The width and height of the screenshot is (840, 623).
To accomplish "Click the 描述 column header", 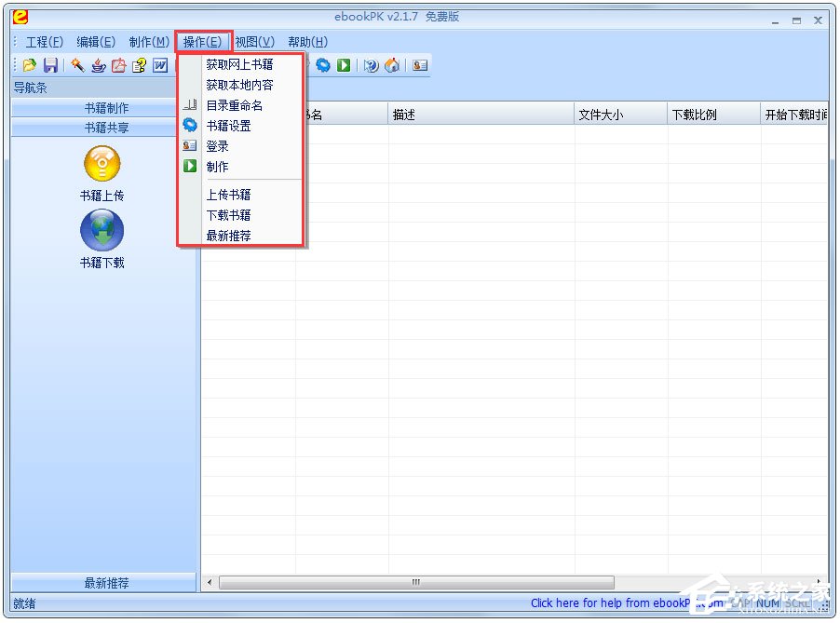I will click(481, 115).
